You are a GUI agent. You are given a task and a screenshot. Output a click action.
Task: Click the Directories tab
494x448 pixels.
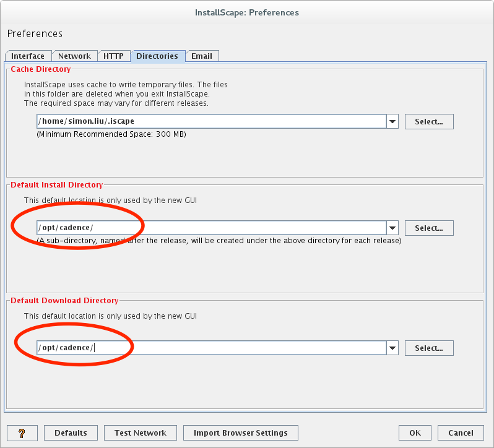157,56
